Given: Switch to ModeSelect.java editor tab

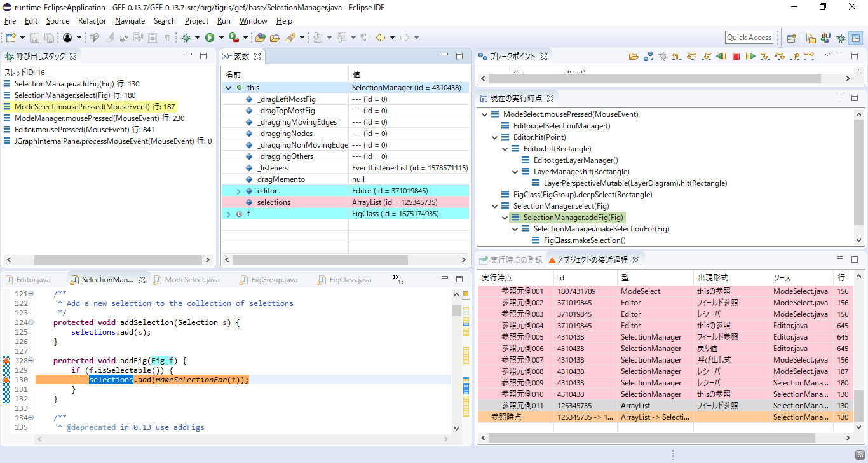Looking at the screenshot, I should click(186, 280).
